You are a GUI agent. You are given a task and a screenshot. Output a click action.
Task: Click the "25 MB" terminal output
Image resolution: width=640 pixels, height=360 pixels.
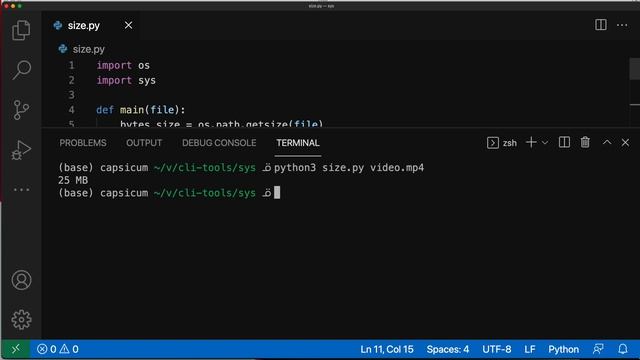[73, 180]
